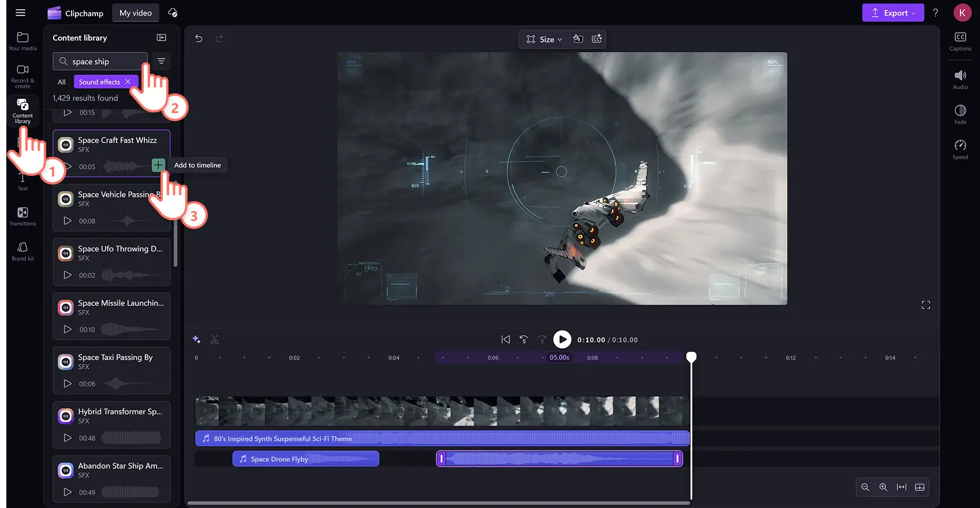980x508 pixels.
Task: Select the Space Drone Flyby clip
Action: point(305,459)
